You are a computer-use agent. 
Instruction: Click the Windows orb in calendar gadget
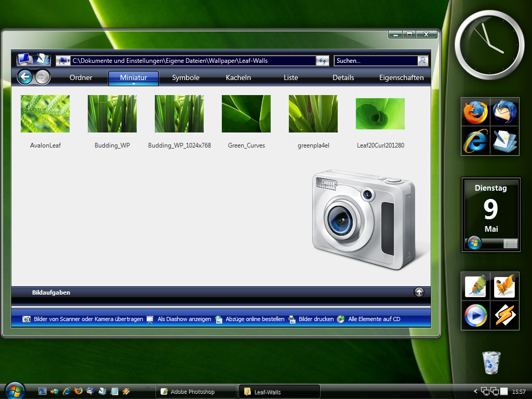pos(474,243)
